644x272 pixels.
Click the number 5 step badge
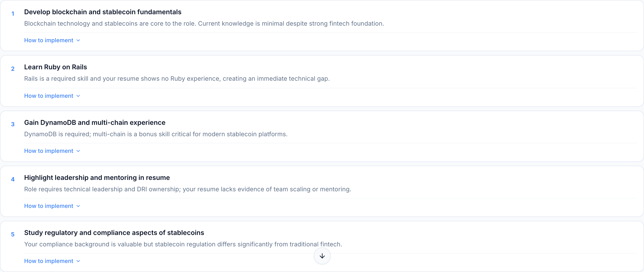(x=13, y=234)
